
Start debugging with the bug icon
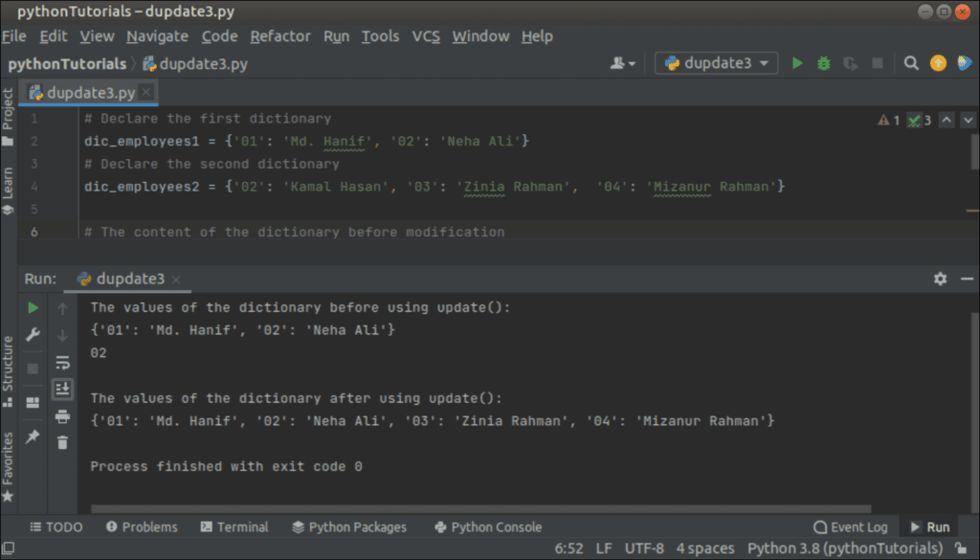coord(824,63)
